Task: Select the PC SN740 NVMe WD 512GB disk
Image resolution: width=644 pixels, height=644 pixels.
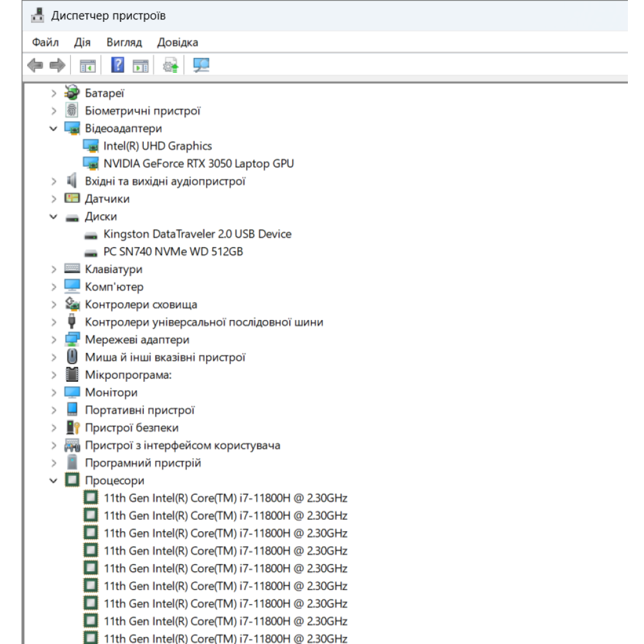Action: point(173,252)
